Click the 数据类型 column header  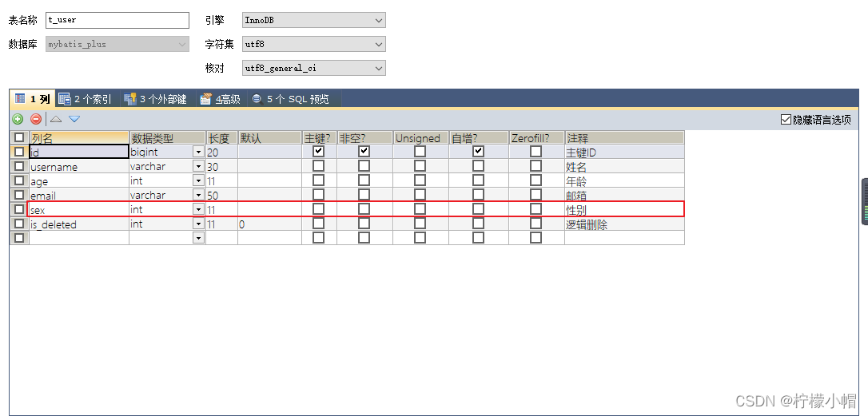coord(167,138)
